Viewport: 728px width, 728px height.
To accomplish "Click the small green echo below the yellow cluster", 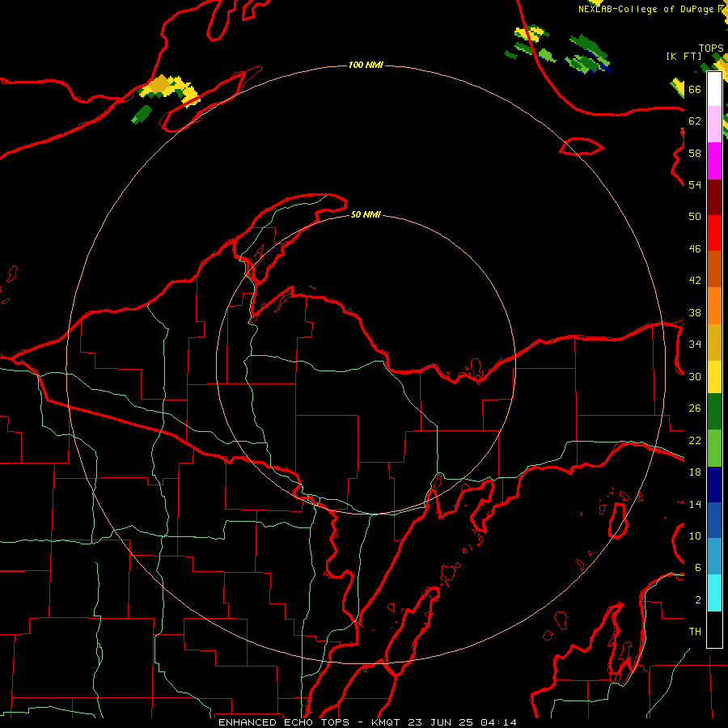I will pos(142,115).
